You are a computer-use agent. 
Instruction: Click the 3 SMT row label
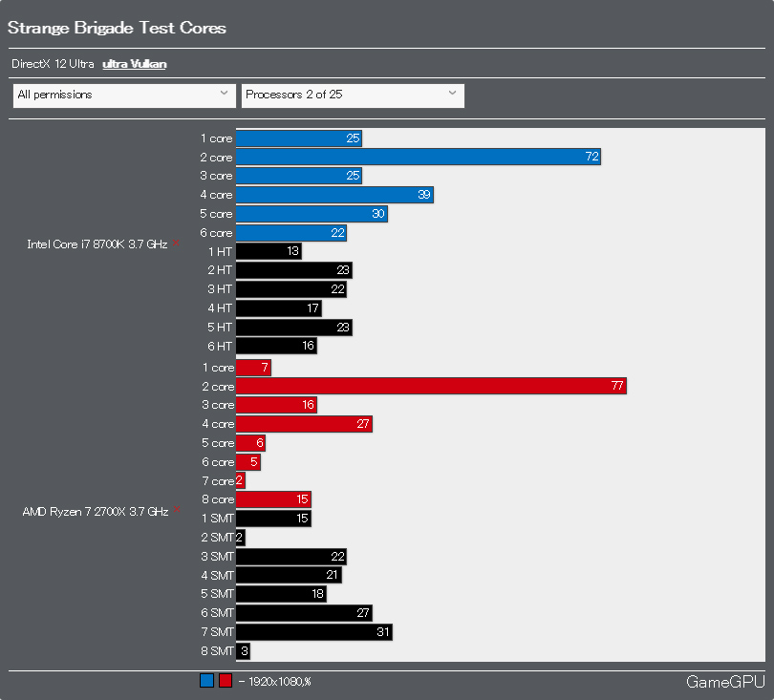click(218, 557)
